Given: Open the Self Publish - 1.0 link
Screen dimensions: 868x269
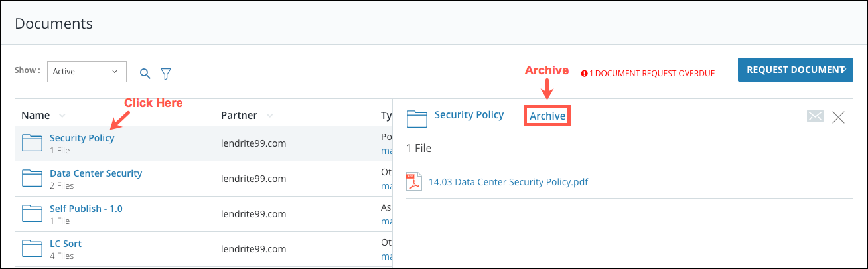Looking at the screenshot, I should point(86,209).
